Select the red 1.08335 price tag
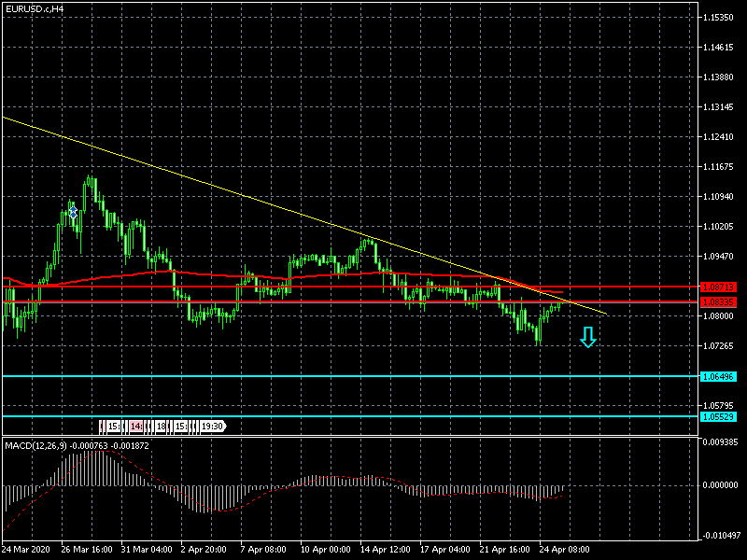 717,302
